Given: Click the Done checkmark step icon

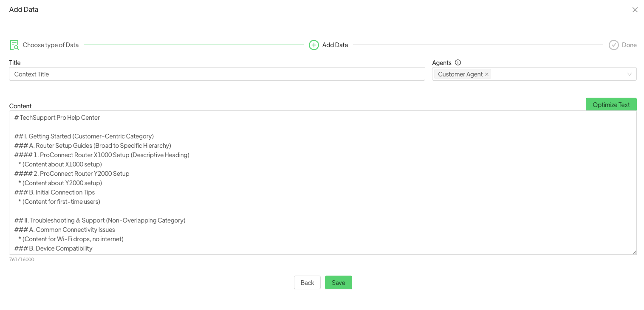Looking at the screenshot, I should [x=613, y=45].
